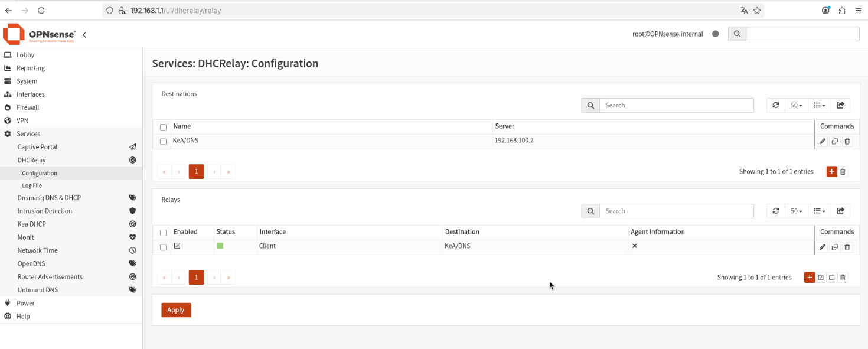The image size is (868, 349).
Task: Open the browser extensions icon
Action: 842,11
